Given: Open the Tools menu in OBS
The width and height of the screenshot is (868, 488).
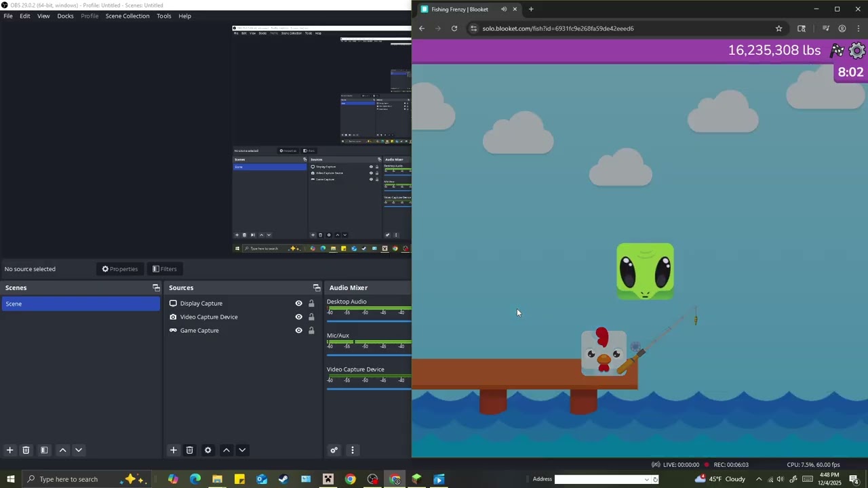Looking at the screenshot, I should tap(164, 16).
